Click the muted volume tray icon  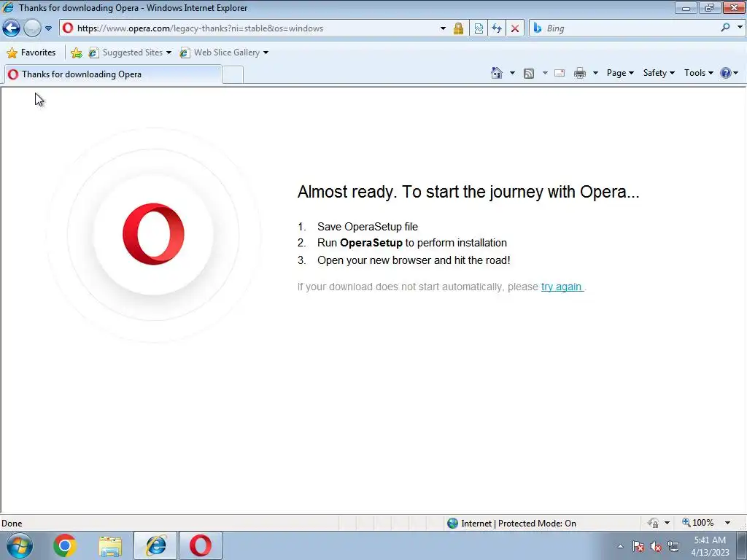pyautogui.click(x=656, y=547)
